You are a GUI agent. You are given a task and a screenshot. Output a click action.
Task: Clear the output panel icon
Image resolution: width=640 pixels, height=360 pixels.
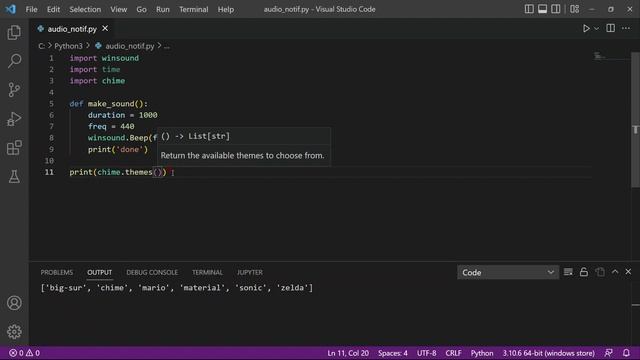coord(568,272)
